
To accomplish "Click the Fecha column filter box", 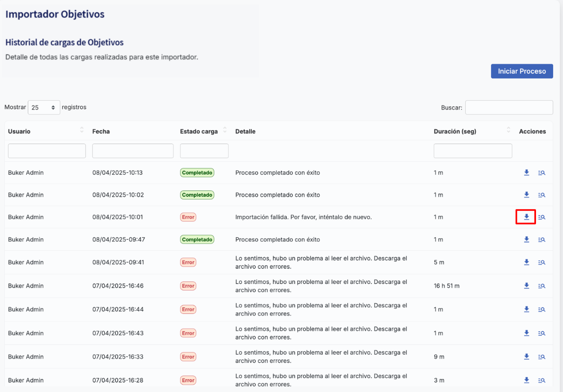I will tap(133, 151).
